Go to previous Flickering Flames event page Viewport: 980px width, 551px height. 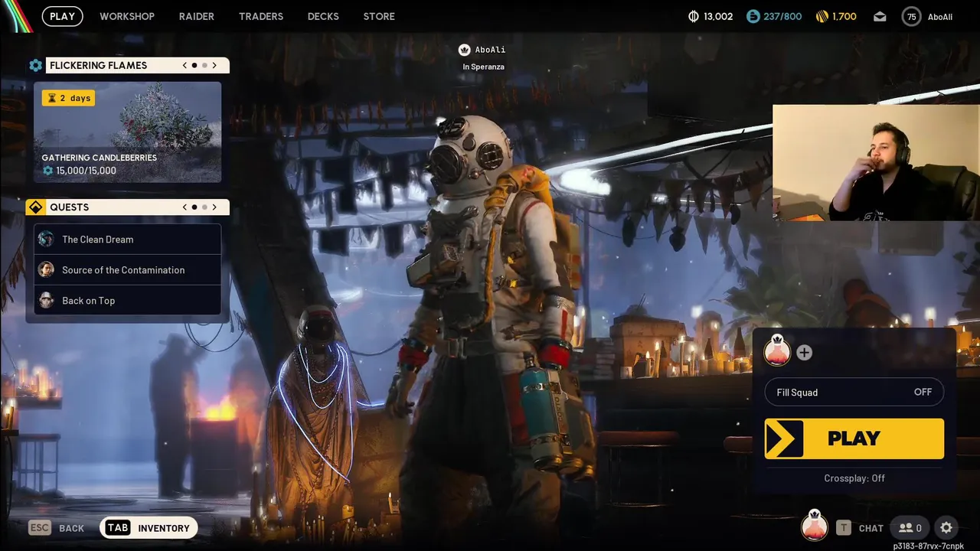tap(185, 65)
